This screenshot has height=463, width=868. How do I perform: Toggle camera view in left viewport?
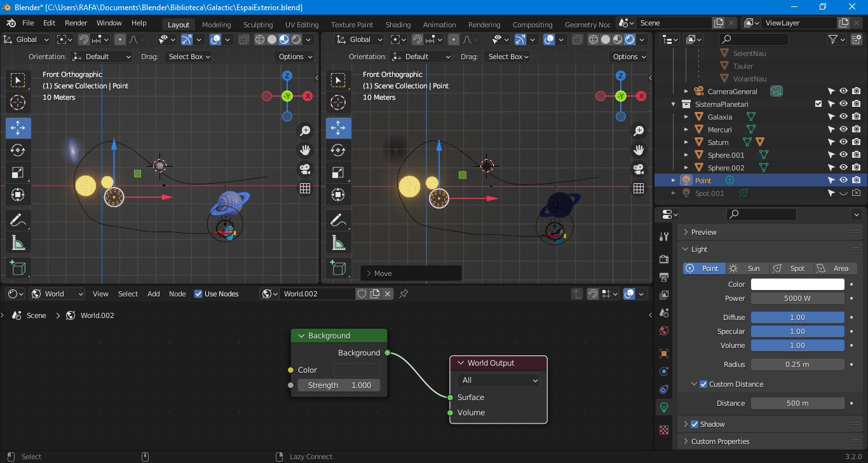pyautogui.click(x=305, y=169)
